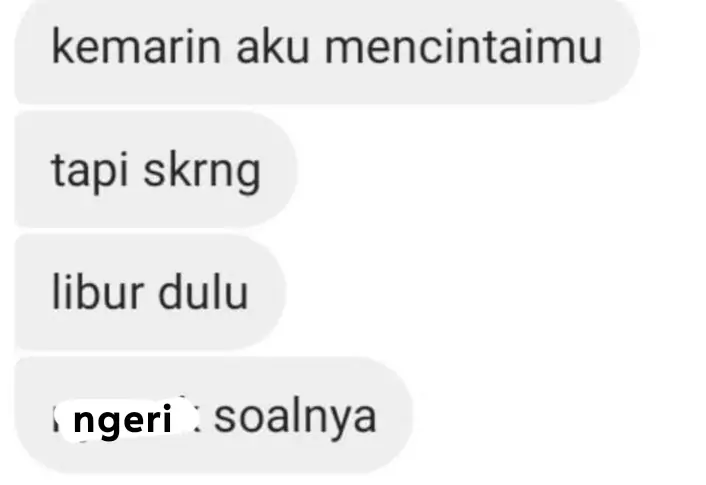Tap the "tapi skrng" chat bubble
This screenshot has height=485, width=706.
tap(156, 169)
